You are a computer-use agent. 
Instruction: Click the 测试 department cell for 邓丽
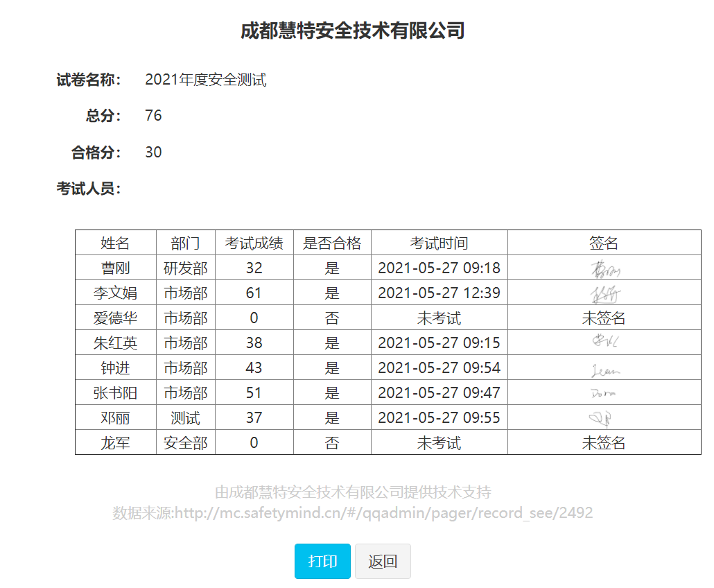click(185, 417)
